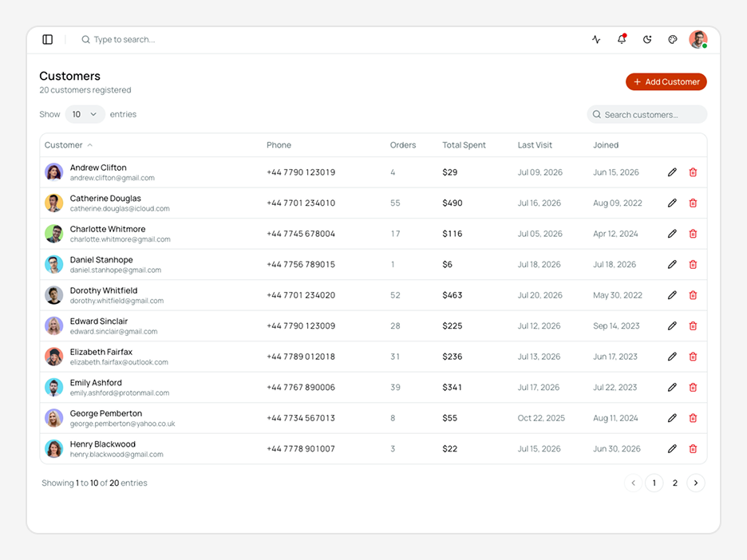Click the name Edward Sinclair
The width and height of the screenshot is (747, 560).
[x=99, y=321]
